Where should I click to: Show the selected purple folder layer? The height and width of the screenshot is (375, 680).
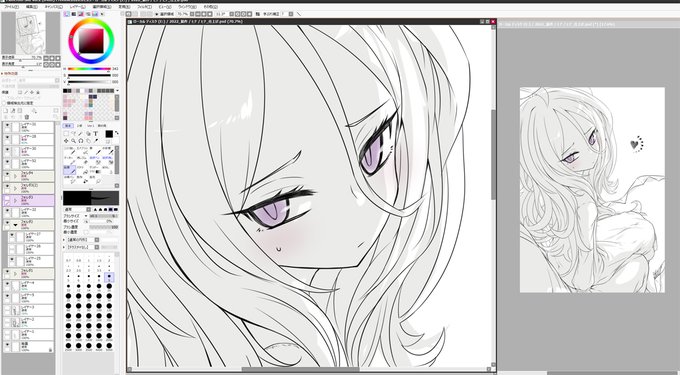(7, 198)
